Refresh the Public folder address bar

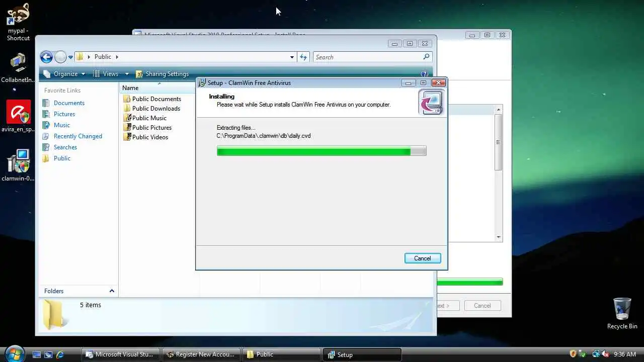(x=303, y=57)
